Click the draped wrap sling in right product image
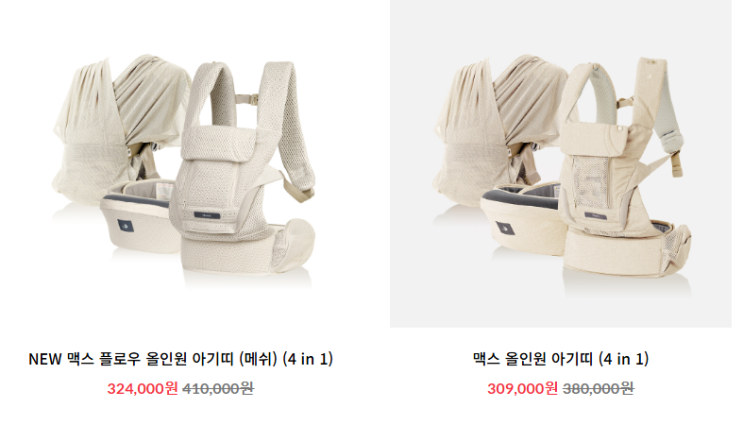 point(498,128)
